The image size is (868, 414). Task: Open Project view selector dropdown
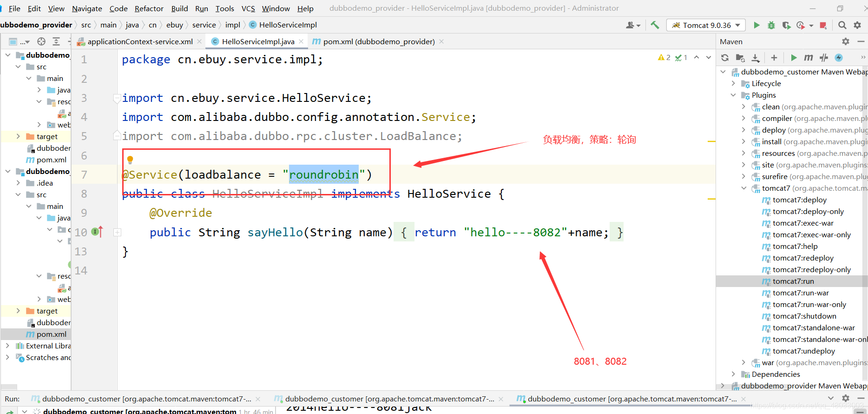(x=20, y=41)
